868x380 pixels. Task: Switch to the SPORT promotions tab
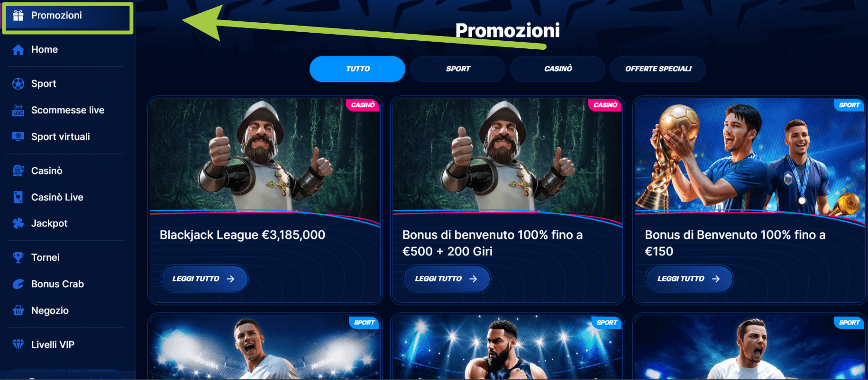coord(458,69)
